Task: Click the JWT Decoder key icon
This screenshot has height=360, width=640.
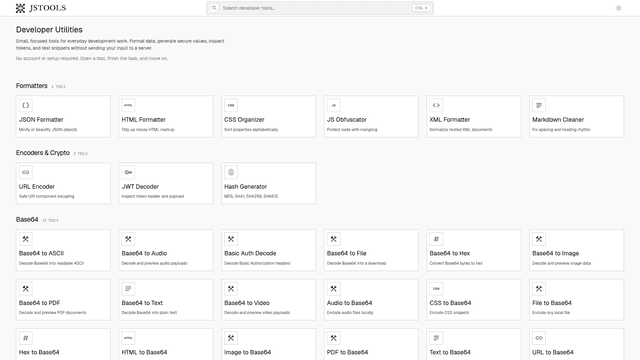Action: [128, 172]
